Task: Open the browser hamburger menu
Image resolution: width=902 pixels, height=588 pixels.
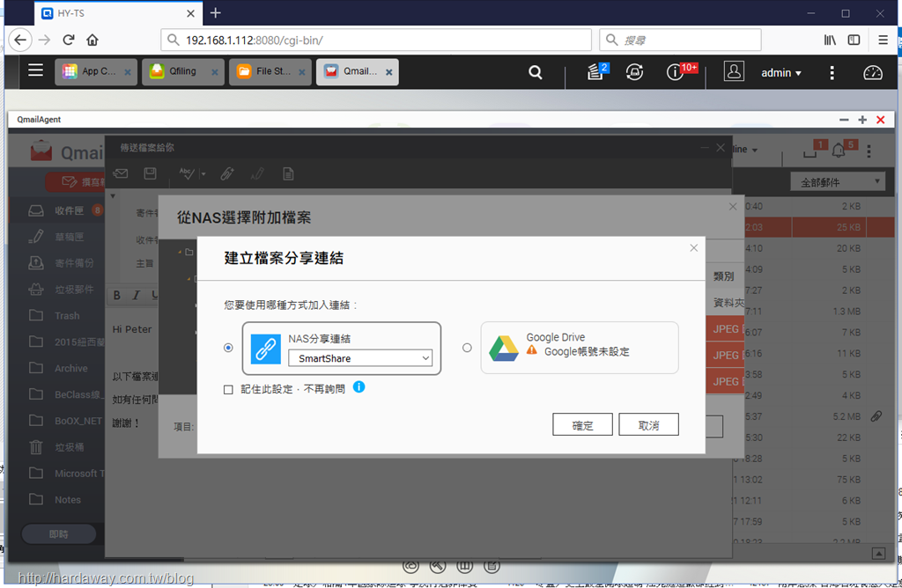Action: 883,40
